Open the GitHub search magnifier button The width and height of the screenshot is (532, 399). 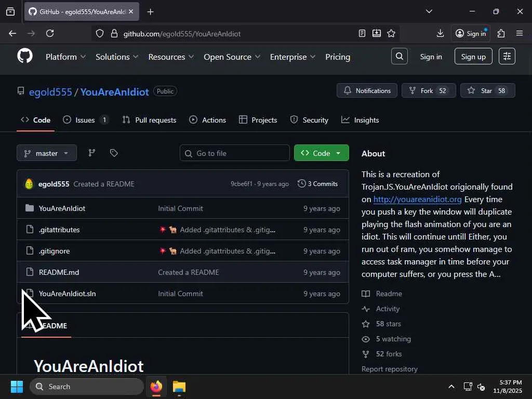[x=400, y=56]
